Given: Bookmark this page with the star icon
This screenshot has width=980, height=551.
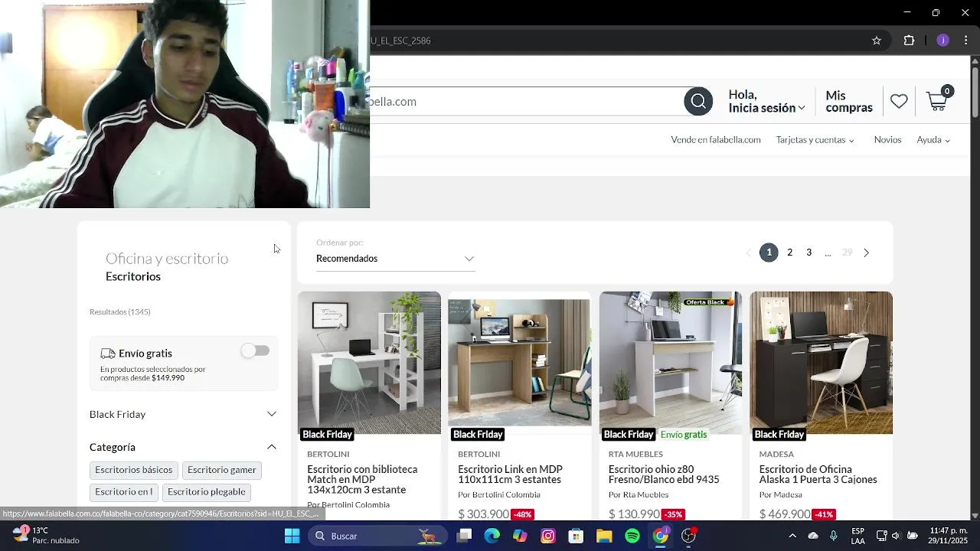Looking at the screenshot, I should 877,41.
